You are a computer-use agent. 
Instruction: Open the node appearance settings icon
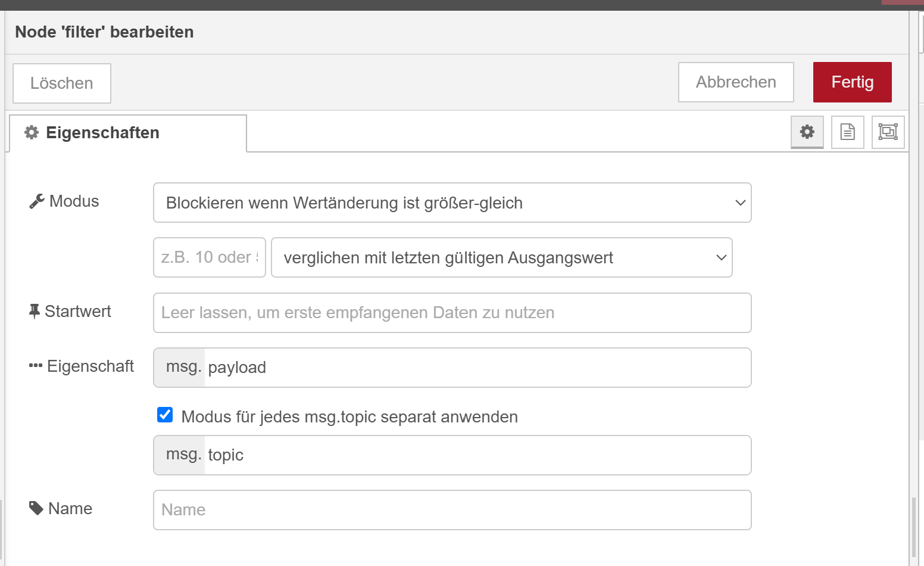[x=888, y=132]
